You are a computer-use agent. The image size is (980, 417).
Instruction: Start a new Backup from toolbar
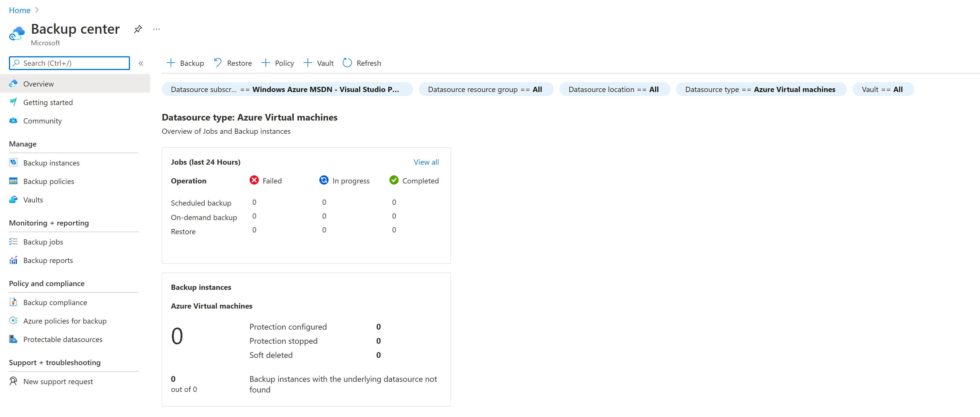tap(185, 63)
